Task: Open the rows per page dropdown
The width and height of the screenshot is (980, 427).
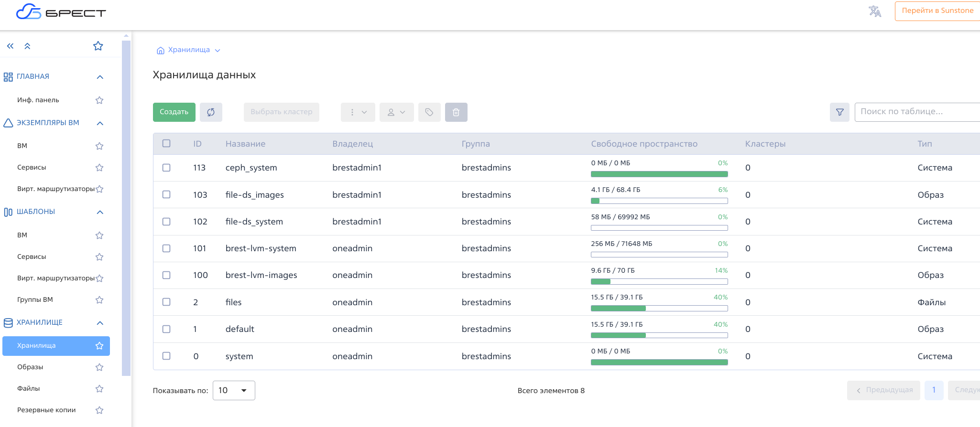Action: (234, 390)
